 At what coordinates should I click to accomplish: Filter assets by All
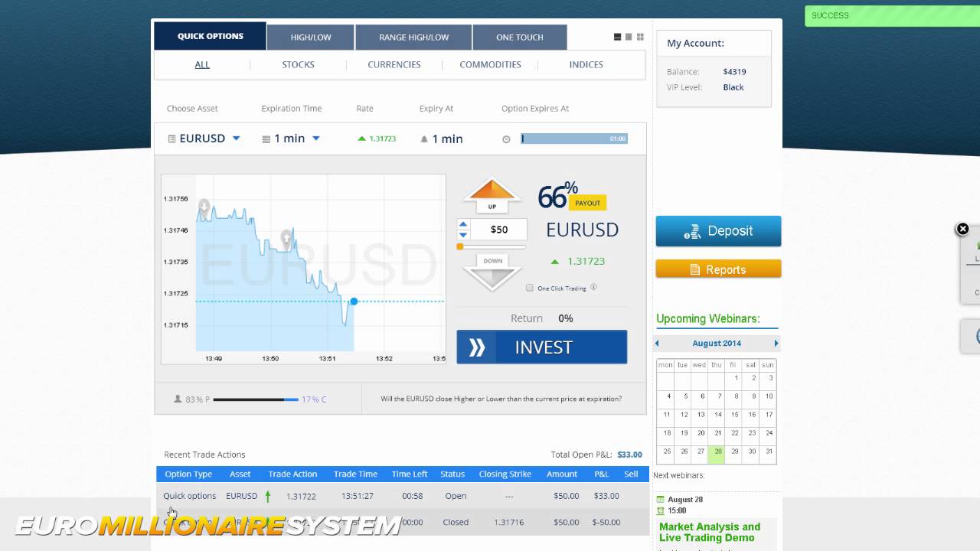coord(202,64)
